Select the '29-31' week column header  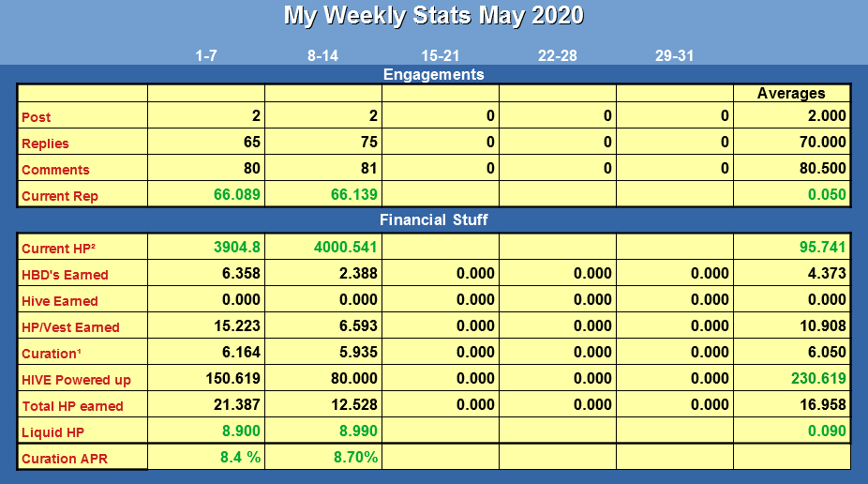click(674, 55)
